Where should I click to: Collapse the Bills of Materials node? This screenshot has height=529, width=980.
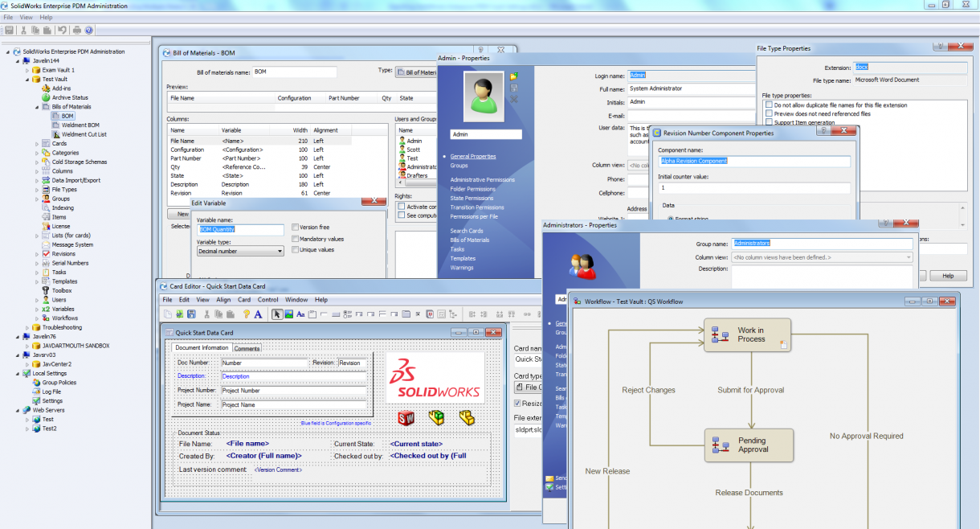point(37,107)
